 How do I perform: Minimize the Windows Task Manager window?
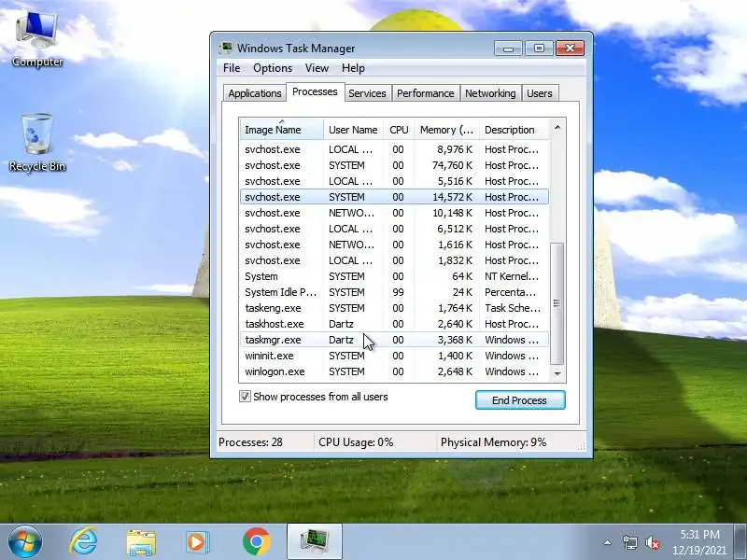coord(508,49)
